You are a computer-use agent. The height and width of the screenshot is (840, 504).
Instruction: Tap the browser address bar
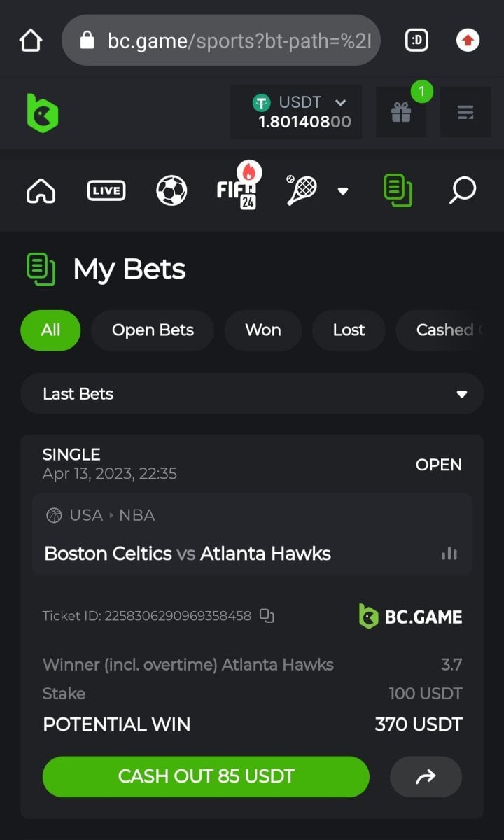coord(221,41)
